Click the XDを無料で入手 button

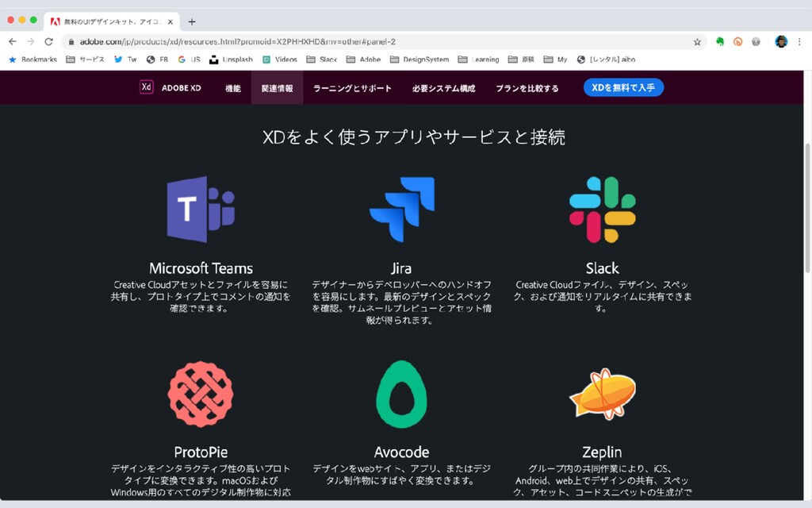pos(623,87)
